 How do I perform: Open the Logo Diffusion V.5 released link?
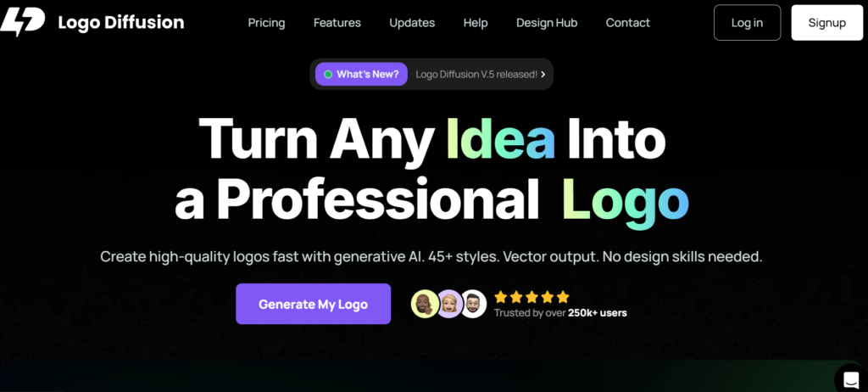point(476,75)
